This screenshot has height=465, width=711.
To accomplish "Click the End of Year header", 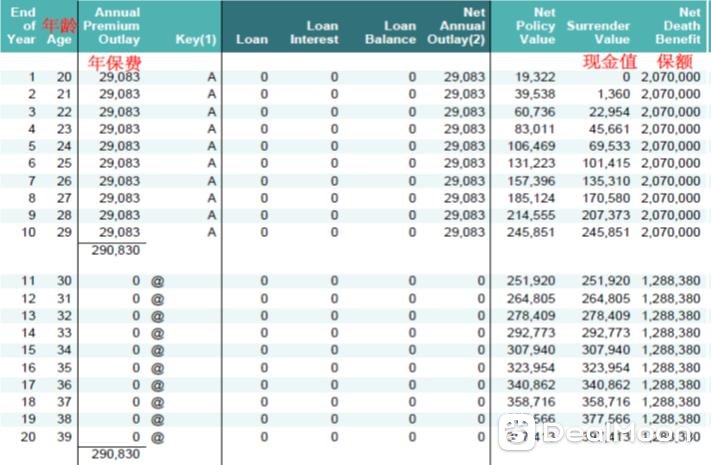I will [x=21, y=26].
